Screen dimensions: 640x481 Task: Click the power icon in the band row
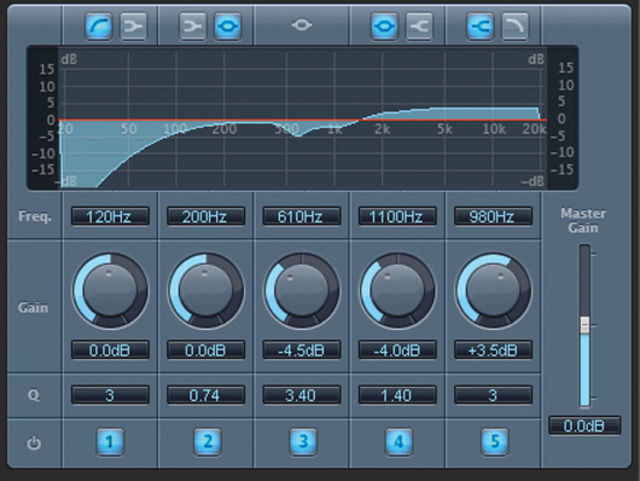click(34, 443)
